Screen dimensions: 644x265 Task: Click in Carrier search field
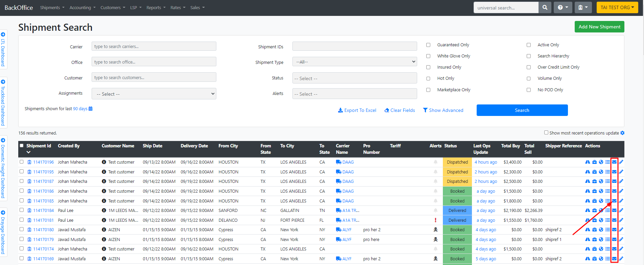point(154,46)
